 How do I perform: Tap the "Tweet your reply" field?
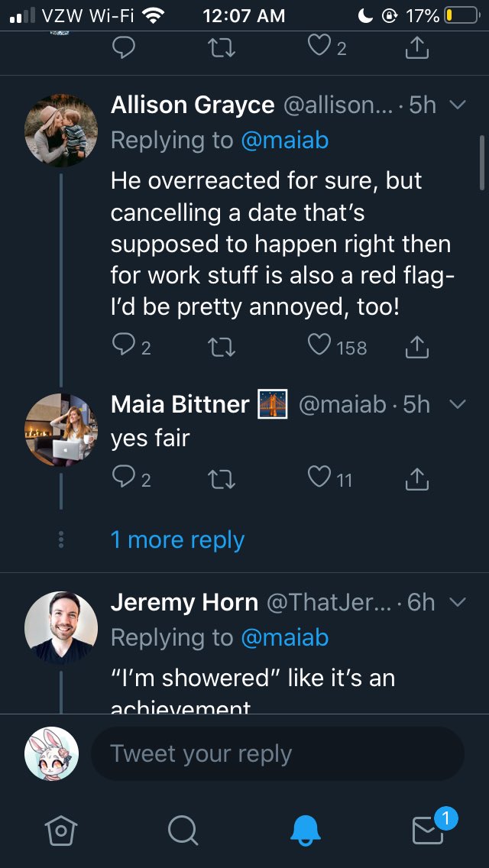[277, 753]
